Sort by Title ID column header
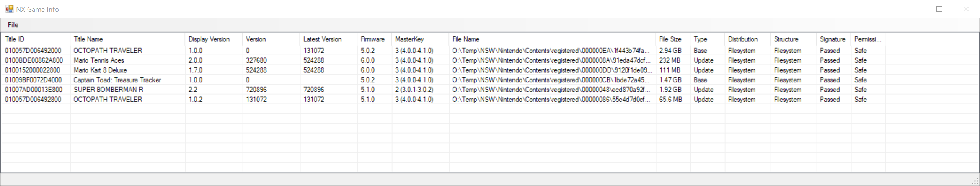 (x=36, y=39)
